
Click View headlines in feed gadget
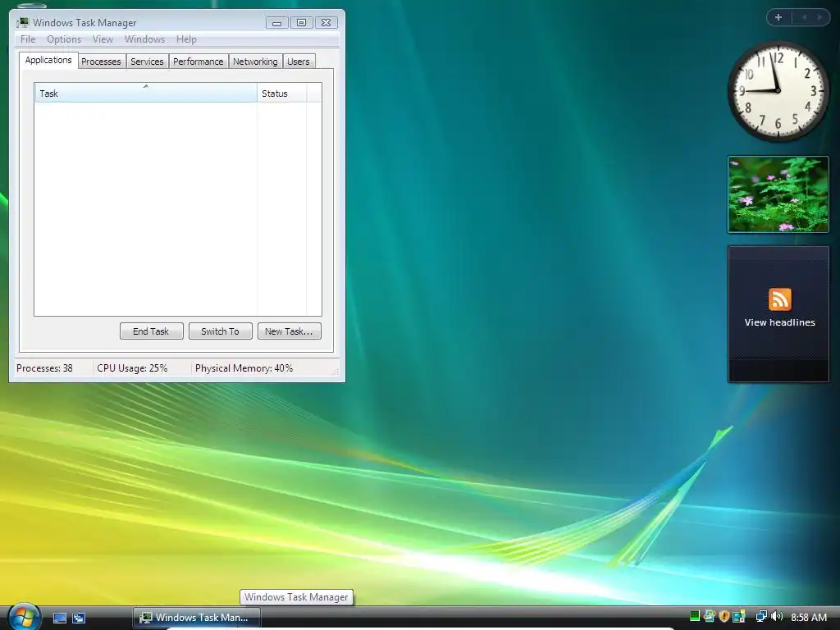pos(779,322)
